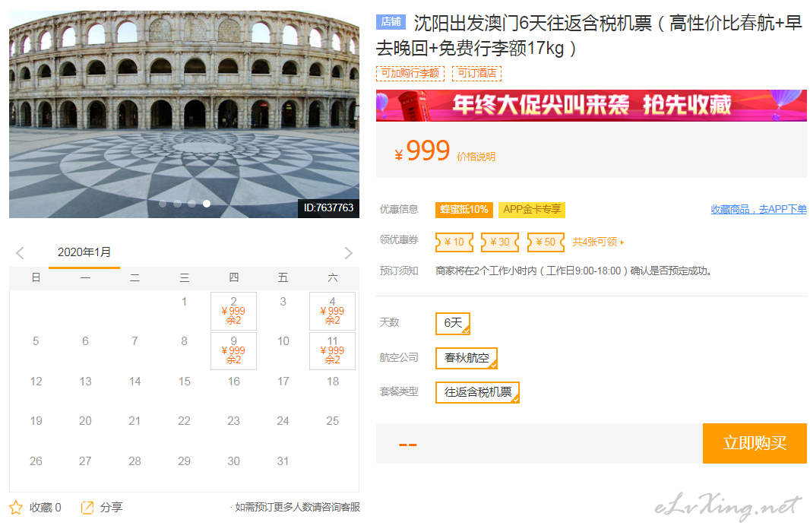
Task: Click January 16 in the calendar
Action: [233, 382]
